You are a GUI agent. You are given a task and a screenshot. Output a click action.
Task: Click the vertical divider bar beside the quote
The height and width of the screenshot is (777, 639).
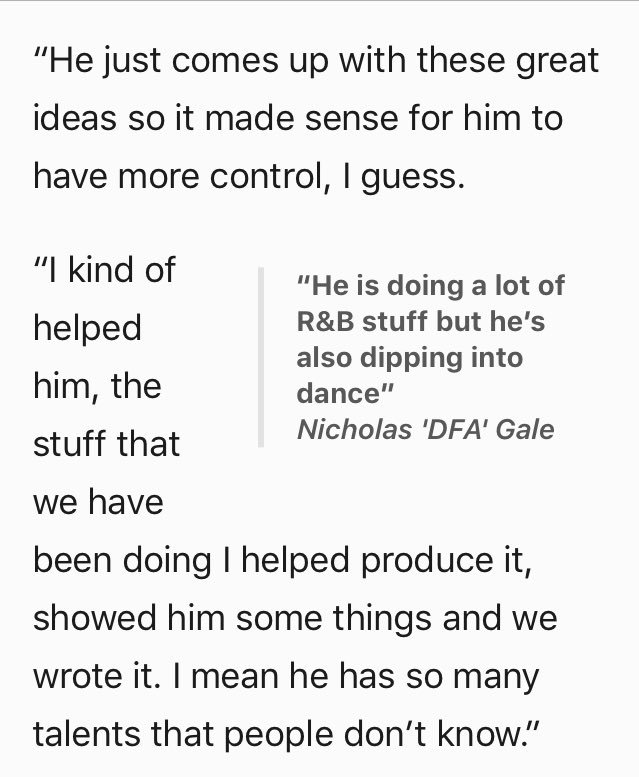point(260,356)
